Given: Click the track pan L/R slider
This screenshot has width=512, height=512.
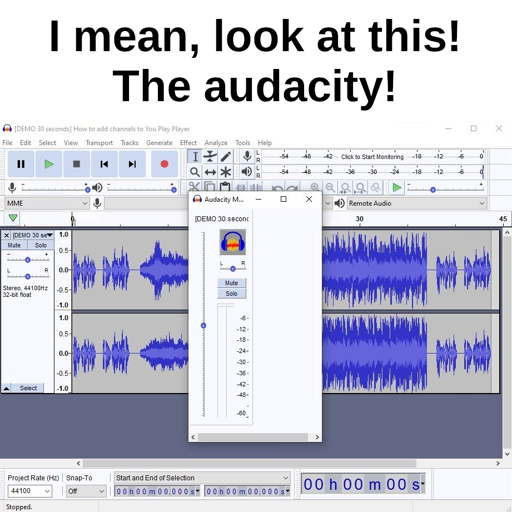Looking at the screenshot, I should pos(28,276).
